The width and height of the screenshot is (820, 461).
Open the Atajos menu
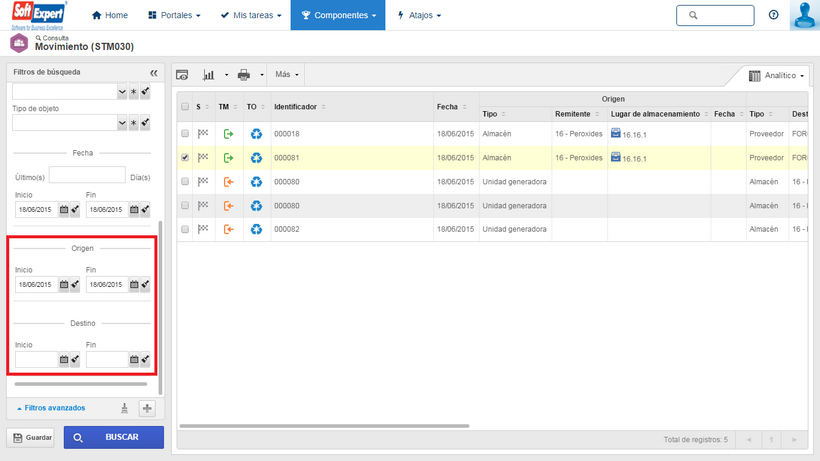(419, 15)
